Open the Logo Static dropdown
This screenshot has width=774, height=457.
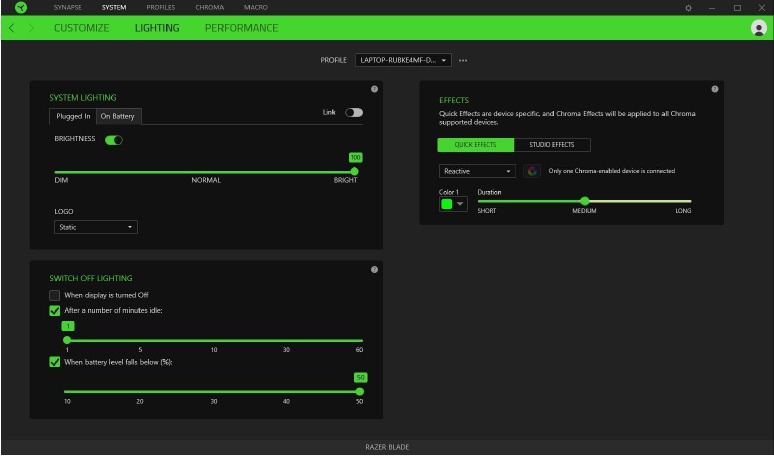96,227
